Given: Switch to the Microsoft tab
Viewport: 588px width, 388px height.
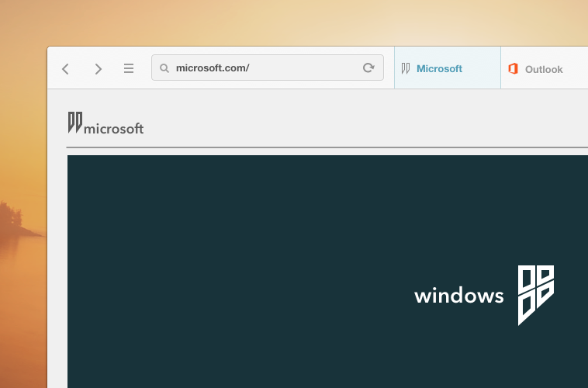Looking at the screenshot, I should point(448,68).
